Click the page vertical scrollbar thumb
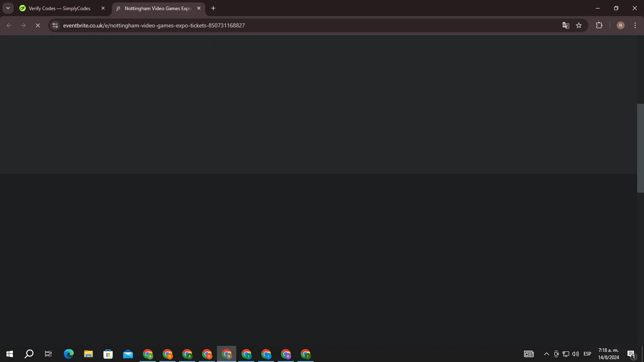Screen dimensions: 644x362 (x=640, y=148)
